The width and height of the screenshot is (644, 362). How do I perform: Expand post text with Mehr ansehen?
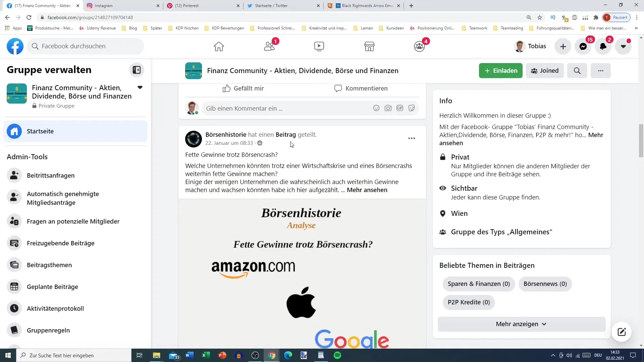(367, 190)
